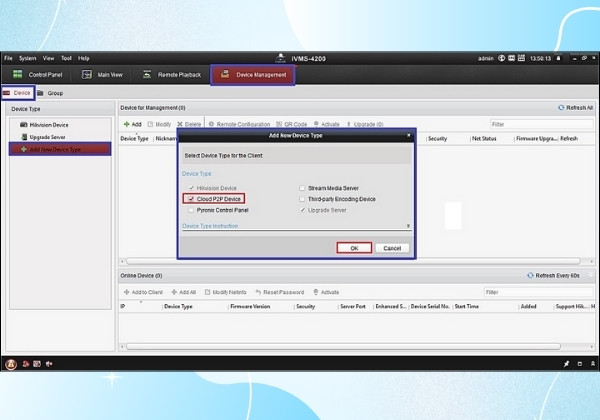Select the Device Management tab

(x=253, y=75)
